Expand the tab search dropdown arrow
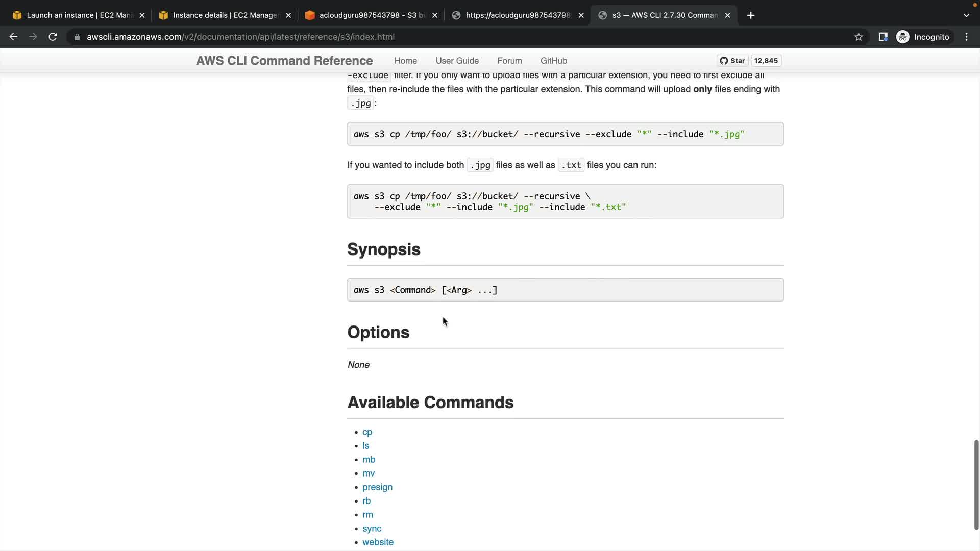The height and width of the screenshot is (551, 980). pos(966,15)
